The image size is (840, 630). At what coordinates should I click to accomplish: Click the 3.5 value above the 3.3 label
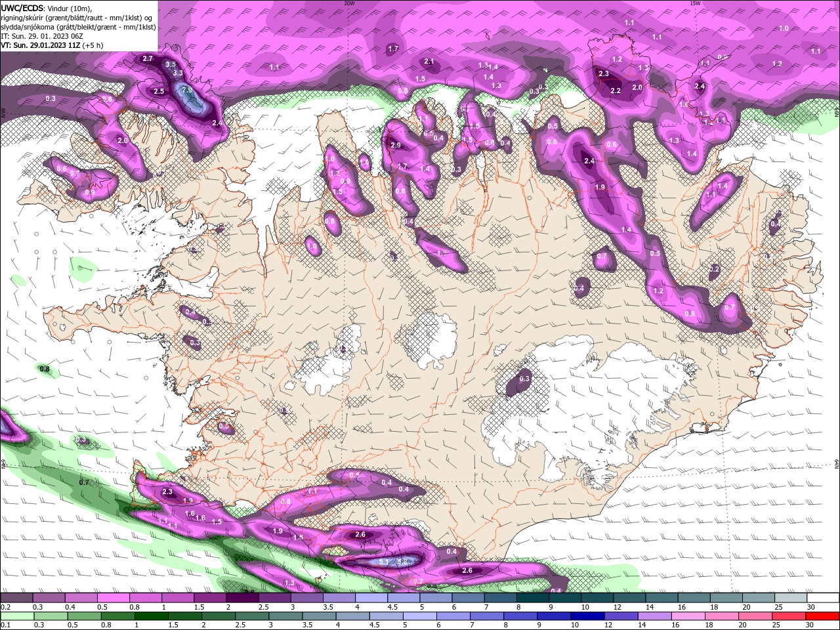(171, 64)
